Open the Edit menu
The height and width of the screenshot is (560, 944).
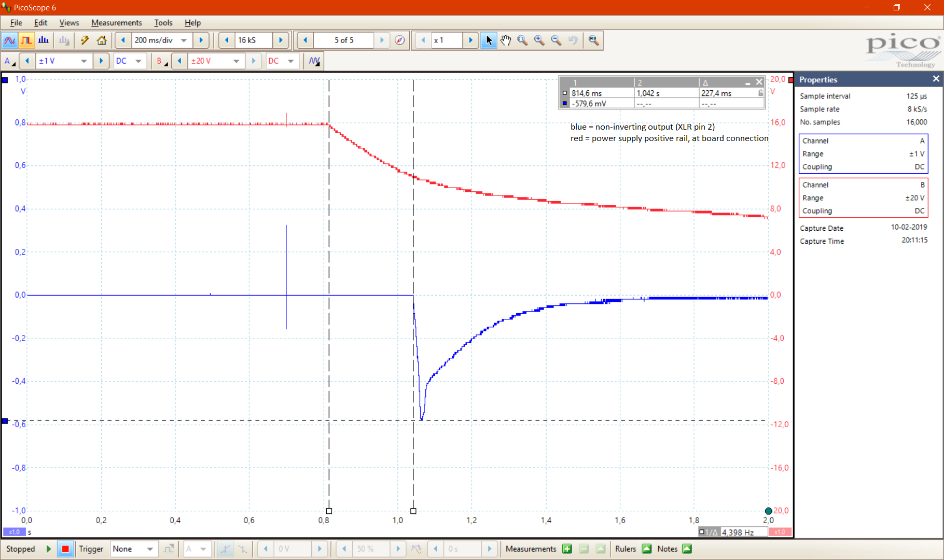(40, 22)
